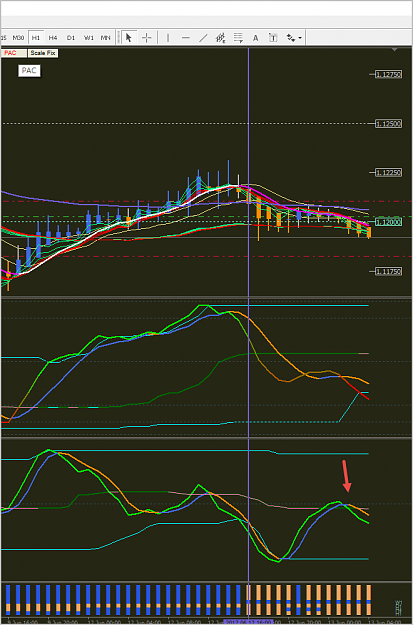The height and width of the screenshot is (625, 413).
Task: Activate the crosshair tool
Action: (x=147, y=38)
